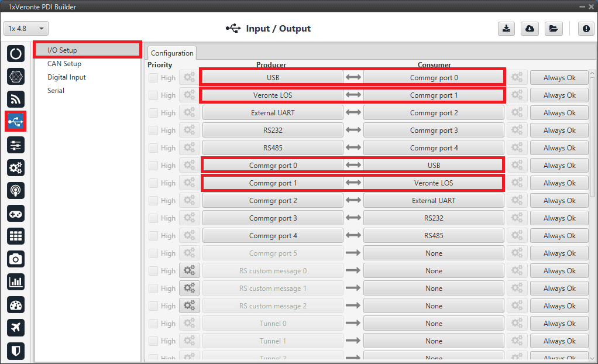Open the USB producer selector
The width and height of the screenshot is (598, 364).
click(273, 78)
